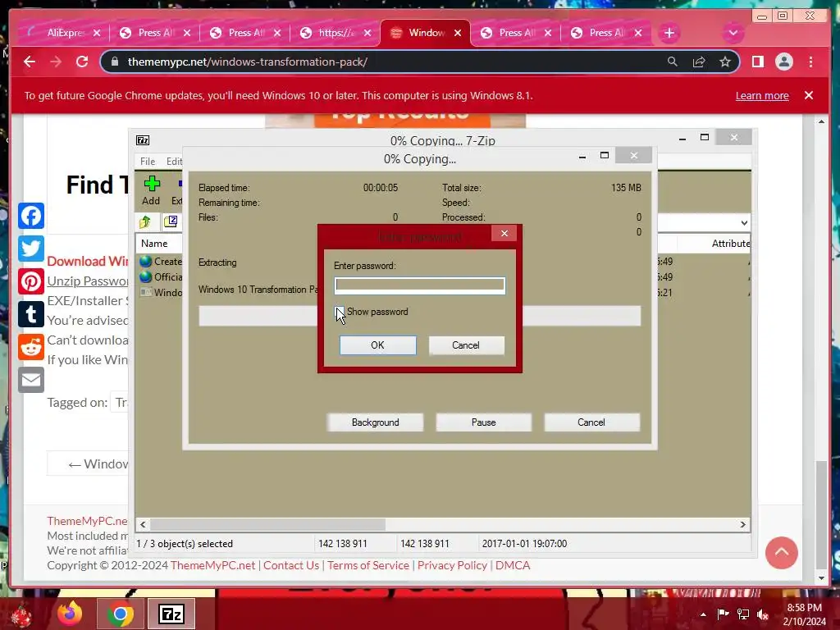This screenshot has width=840, height=630.
Task: Click the search icon in address bar
Action: click(673, 62)
